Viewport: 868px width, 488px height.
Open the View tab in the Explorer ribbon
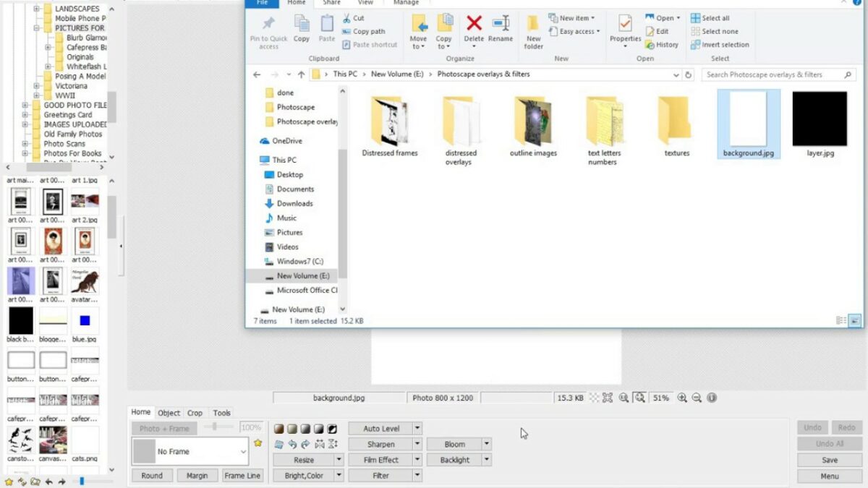(366, 3)
